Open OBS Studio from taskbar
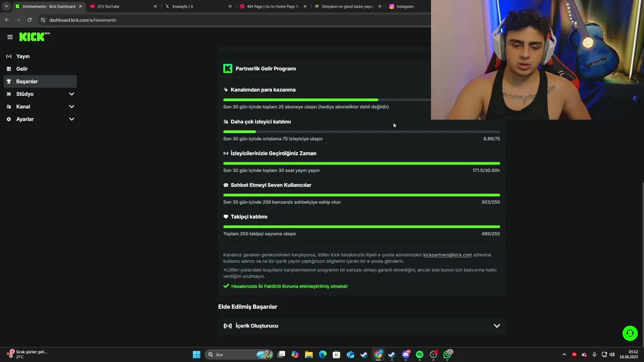The height and width of the screenshot is (362, 644). point(433,354)
